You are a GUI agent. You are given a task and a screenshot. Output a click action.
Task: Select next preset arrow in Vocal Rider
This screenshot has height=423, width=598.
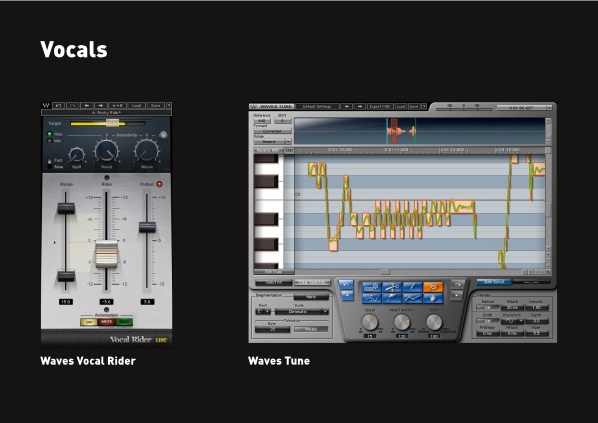[101, 105]
